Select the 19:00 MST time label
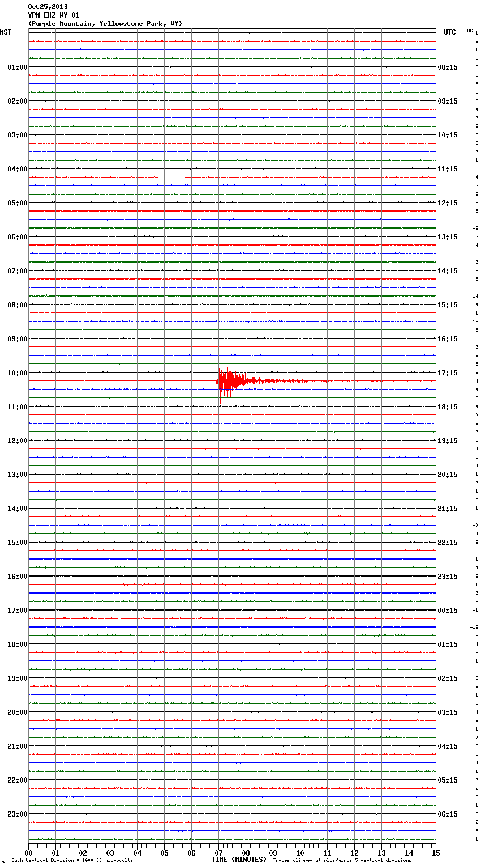The height and width of the screenshot is (868, 481). [17, 678]
